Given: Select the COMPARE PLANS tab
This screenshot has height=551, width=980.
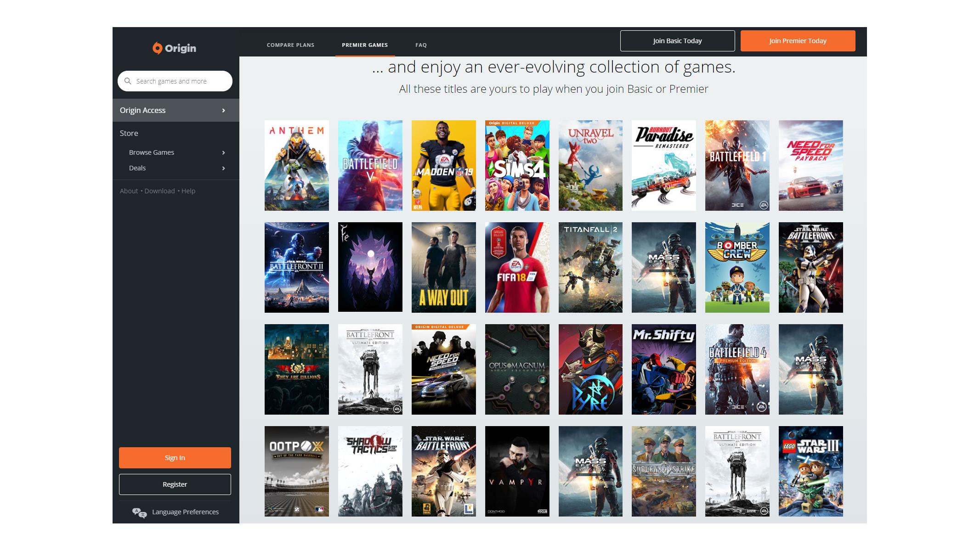Looking at the screenshot, I should pyautogui.click(x=289, y=45).
